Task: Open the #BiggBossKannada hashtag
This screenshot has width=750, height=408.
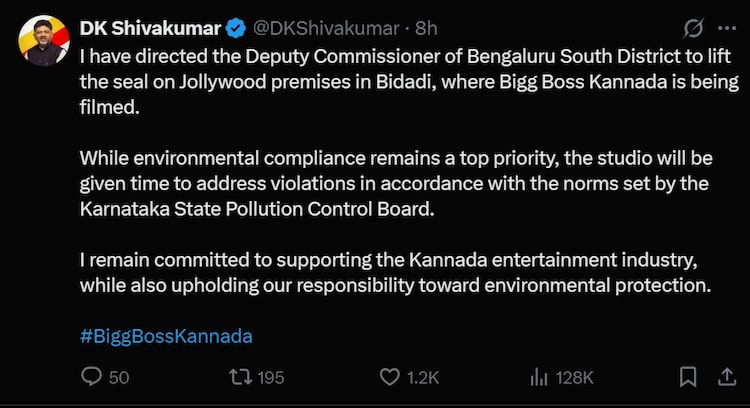Action: 166,336
